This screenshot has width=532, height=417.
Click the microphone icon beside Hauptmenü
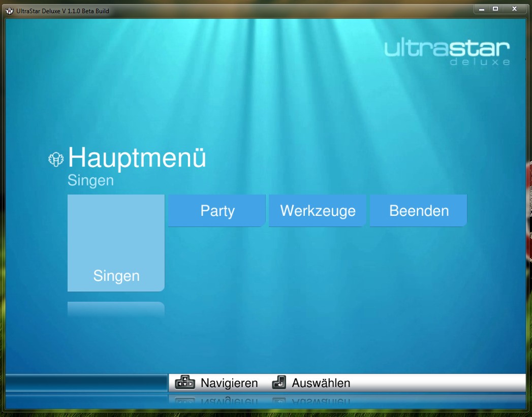click(56, 159)
